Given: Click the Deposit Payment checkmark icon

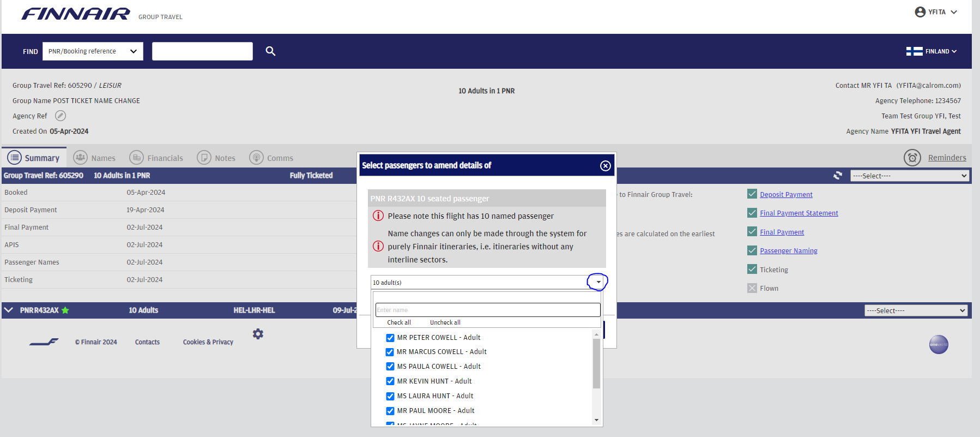Looking at the screenshot, I should coord(752,194).
